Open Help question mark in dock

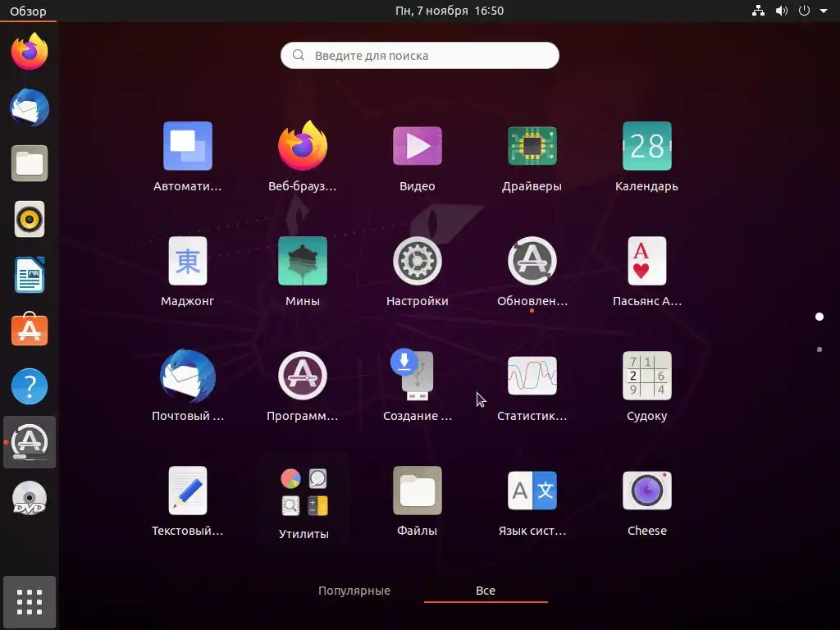pos(30,386)
